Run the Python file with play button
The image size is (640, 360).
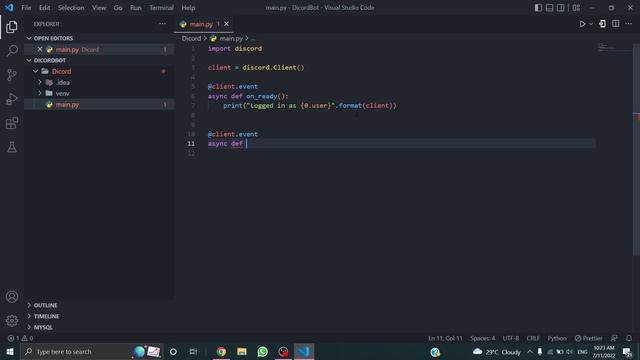[582, 24]
